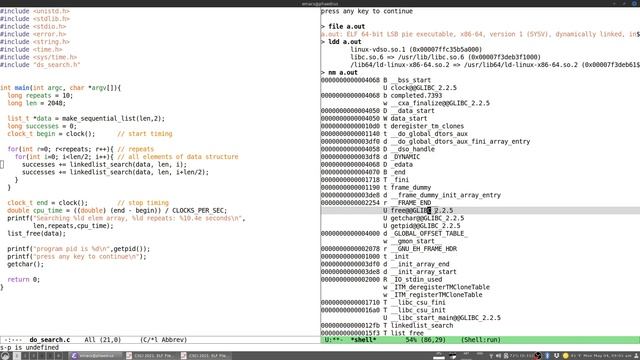
Task: Switch to the emacs window taskbar entry
Action: (x=95, y=356)
